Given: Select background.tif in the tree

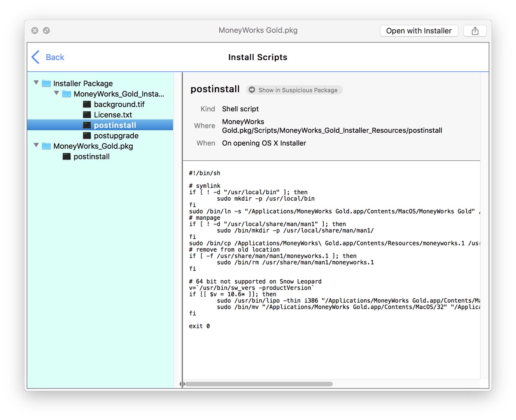Looking at the screenshot, I should 120,104.
